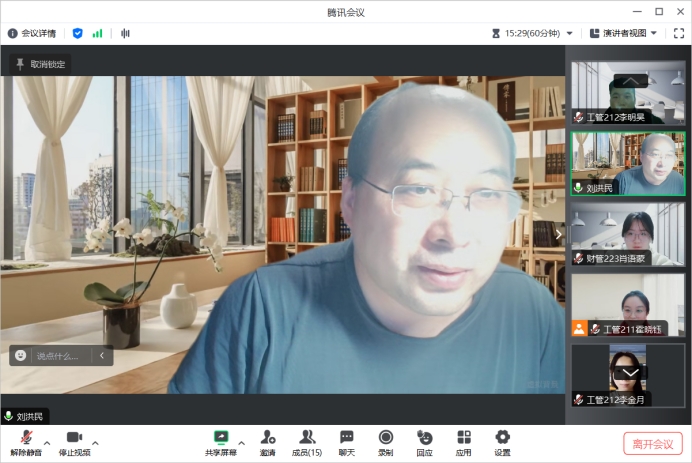Select 财管223肖语菱 participant thumbnail
This screenshot has width=692, height=463.
(628, 235)
